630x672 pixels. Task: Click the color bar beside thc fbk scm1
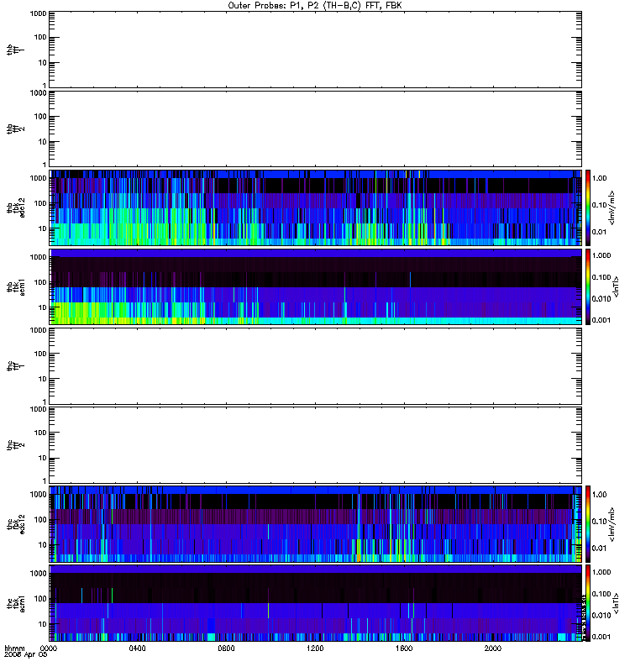coord(588,603)
